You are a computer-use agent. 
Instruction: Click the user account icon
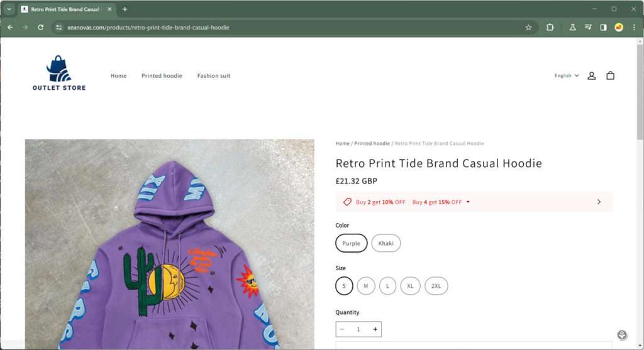point(591,75)
